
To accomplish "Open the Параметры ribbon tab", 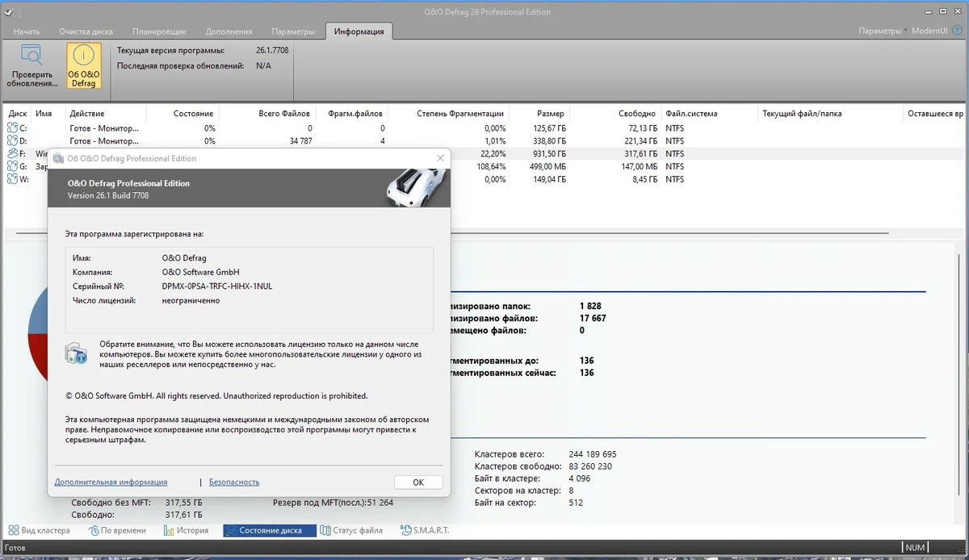I will coord(293,31).
